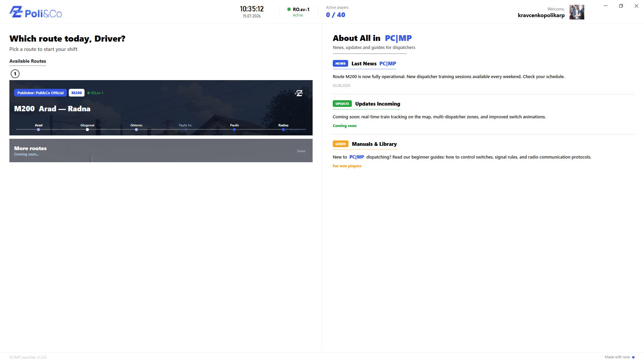The height and width of the screenshot is (362, 644).
Task: Click the Route M200 fully operational news text
Action: pos(448,76)
